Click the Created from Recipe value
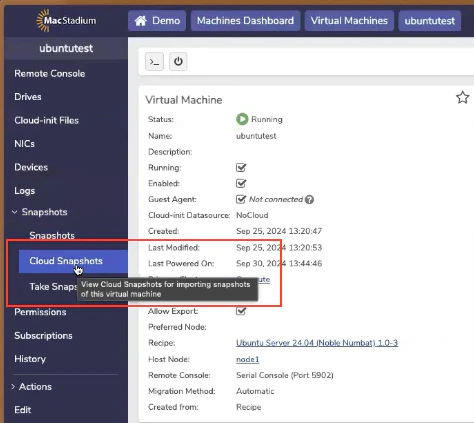This screenshot has height=423, width=474. click(x=249, y=407)
